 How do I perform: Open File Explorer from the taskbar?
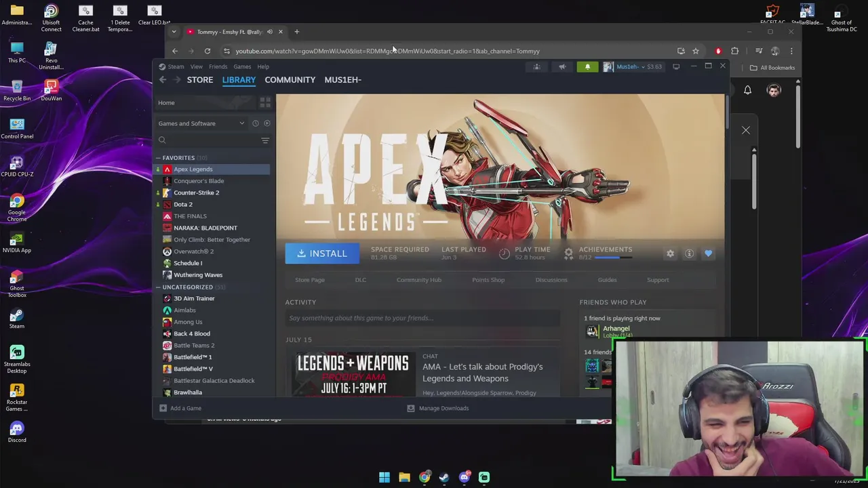[404, 477]
